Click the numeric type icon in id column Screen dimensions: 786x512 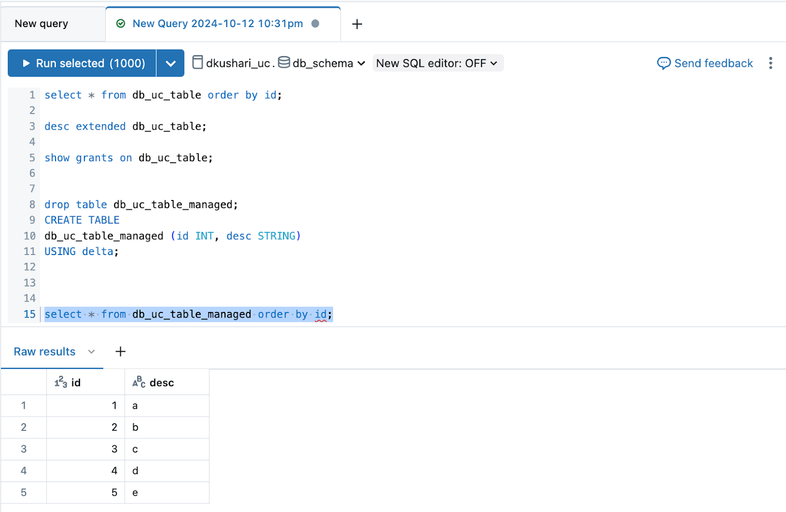61,382
